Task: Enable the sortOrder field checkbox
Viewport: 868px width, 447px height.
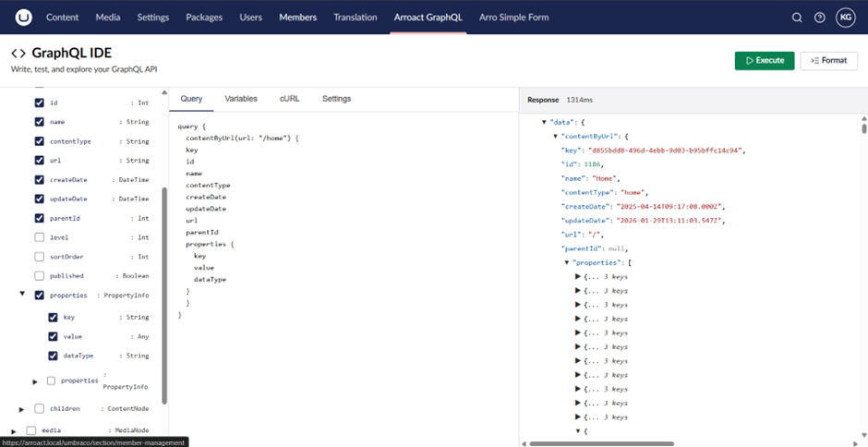Action: 39,257
